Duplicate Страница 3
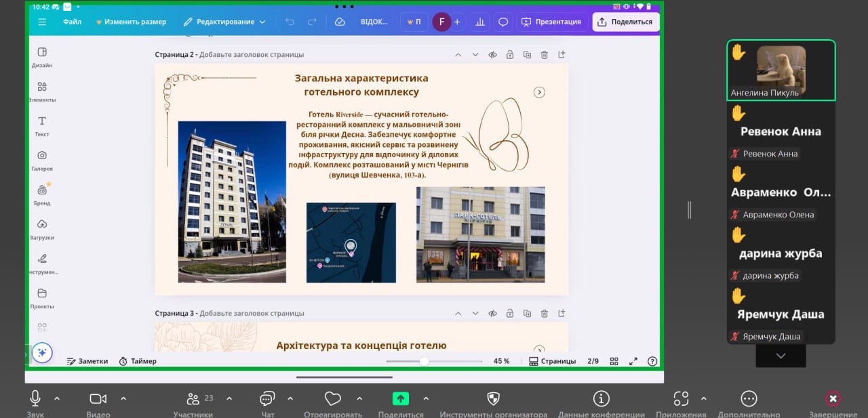This screenshot has width=868, height=418. coord(527,314)
